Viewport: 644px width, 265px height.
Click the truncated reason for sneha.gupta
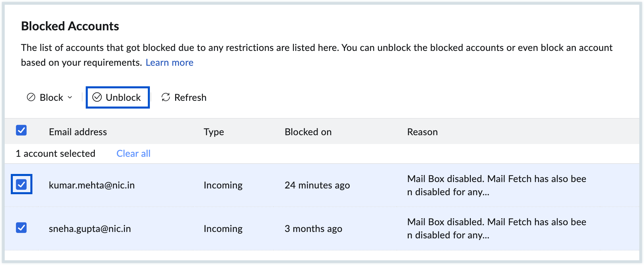tap(496, 229)
